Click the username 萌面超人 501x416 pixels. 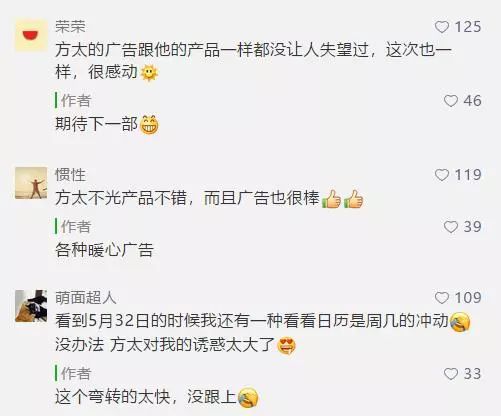86,298
